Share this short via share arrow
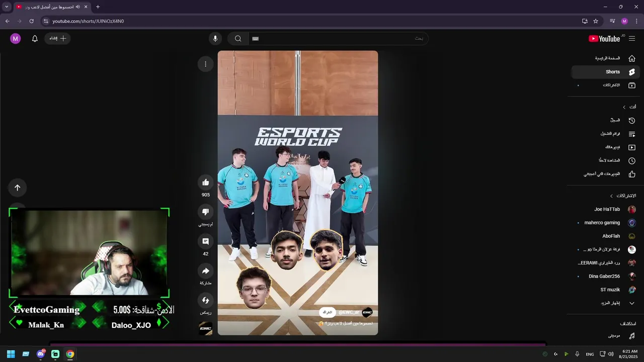The width and height of the screenshot is (644, 362). (205, 271)
